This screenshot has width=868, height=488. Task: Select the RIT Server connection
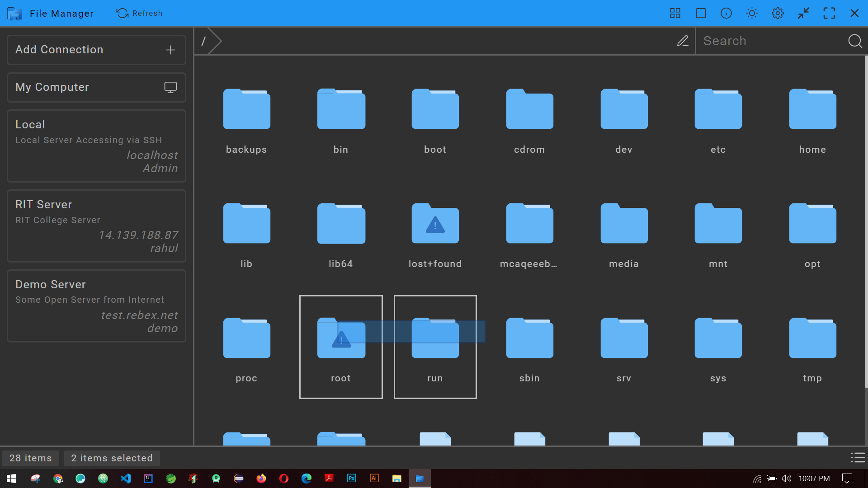[x=96, y=226]
